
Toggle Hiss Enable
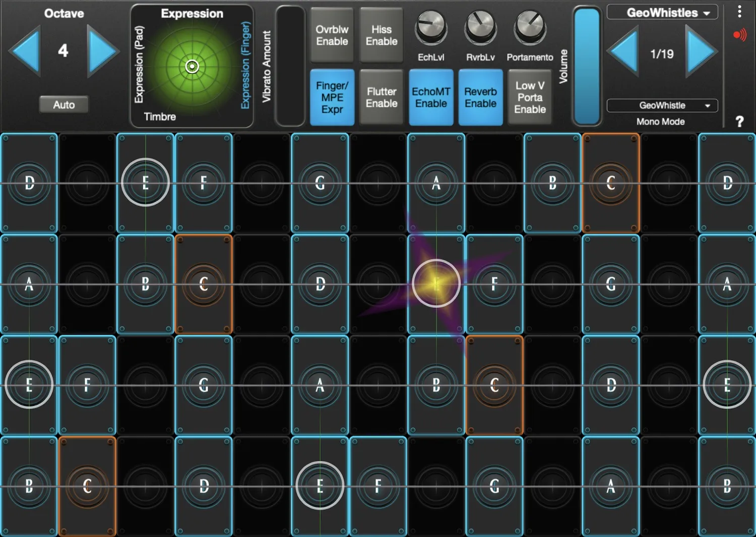(x=382, y=35)
